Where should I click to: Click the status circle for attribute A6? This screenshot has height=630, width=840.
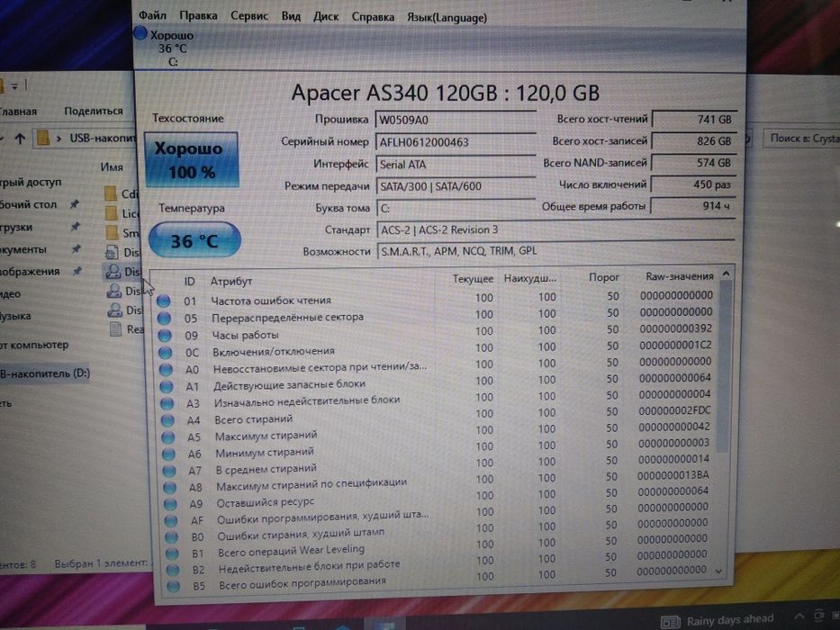point(168,454)
